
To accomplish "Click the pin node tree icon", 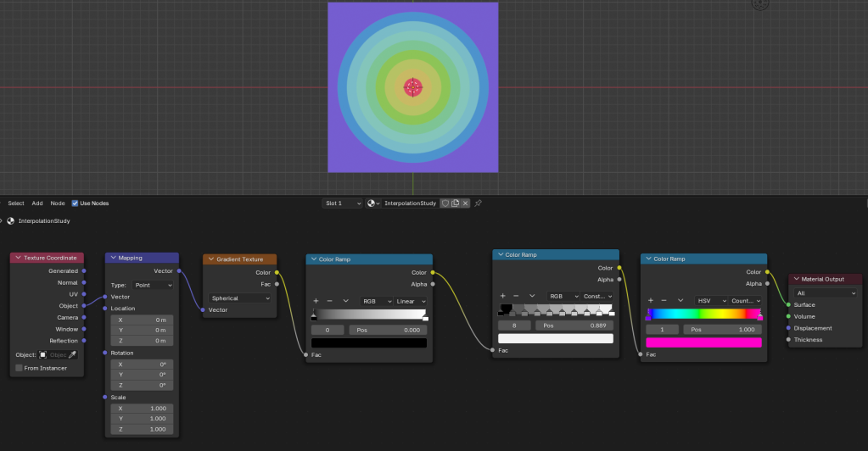I will [x=478, y=203].
